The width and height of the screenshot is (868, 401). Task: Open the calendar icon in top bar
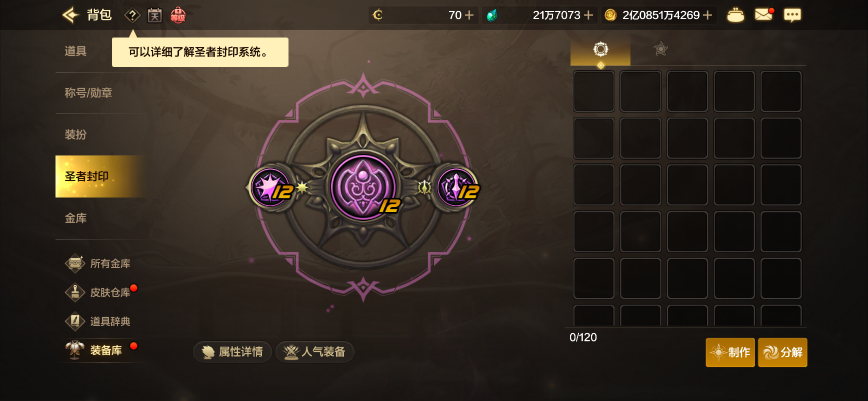pos(154,16)
